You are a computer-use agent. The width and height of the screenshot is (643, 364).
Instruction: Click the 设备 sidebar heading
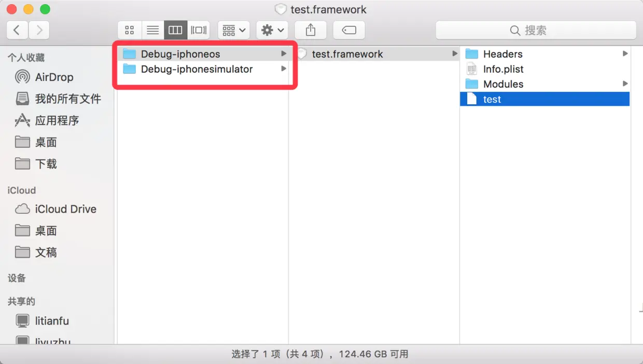click(x=17, y=278)
